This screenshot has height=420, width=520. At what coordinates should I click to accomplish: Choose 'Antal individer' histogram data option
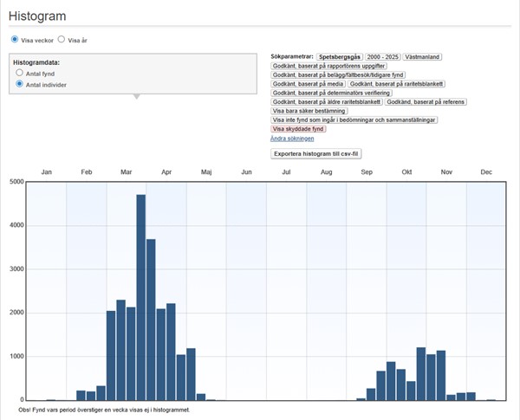tap(20, 84)
